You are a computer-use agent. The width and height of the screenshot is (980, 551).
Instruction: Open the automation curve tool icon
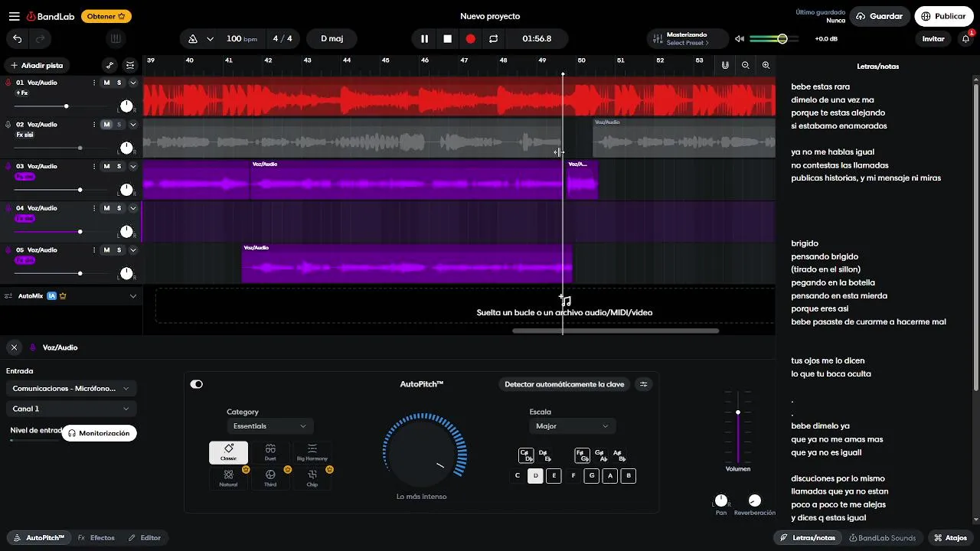109,66
